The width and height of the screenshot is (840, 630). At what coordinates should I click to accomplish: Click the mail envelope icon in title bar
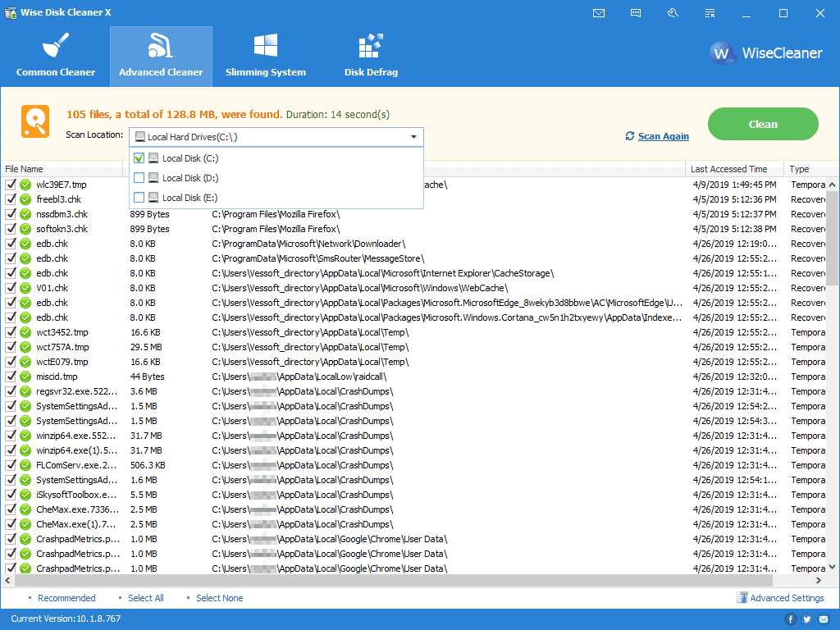(x=599, y=13)
